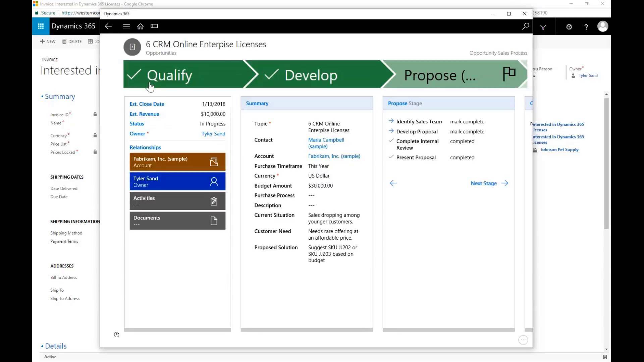
Task: Click the Home icon in the dialog toolbar
Action: [141, 26]
